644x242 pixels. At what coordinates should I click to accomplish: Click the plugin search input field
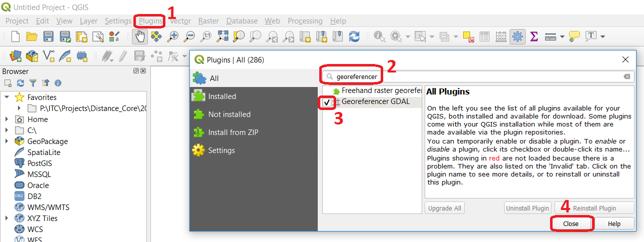point(478,76)
